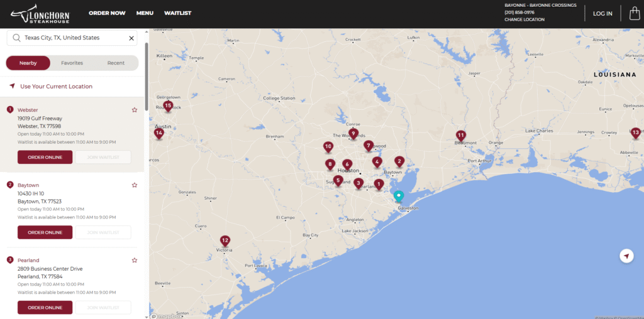Select map pin number 5 near Sugar Land
The image size is (644, 319).
338,180
